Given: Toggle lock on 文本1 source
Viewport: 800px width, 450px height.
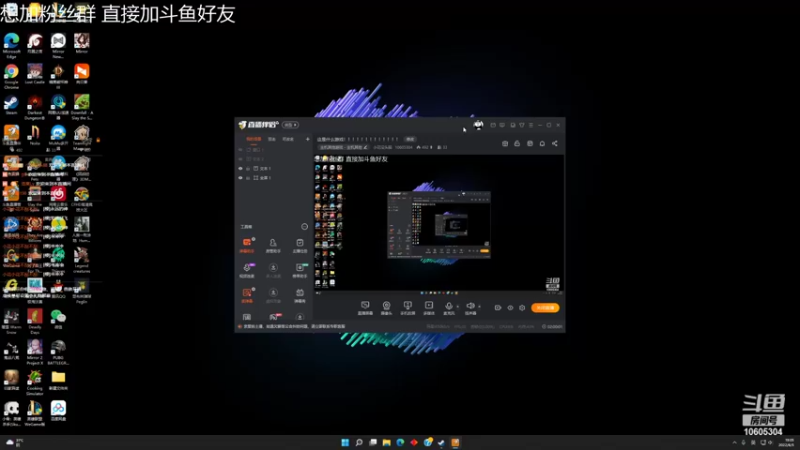Looking at the screenshot, I should (248, 168).
